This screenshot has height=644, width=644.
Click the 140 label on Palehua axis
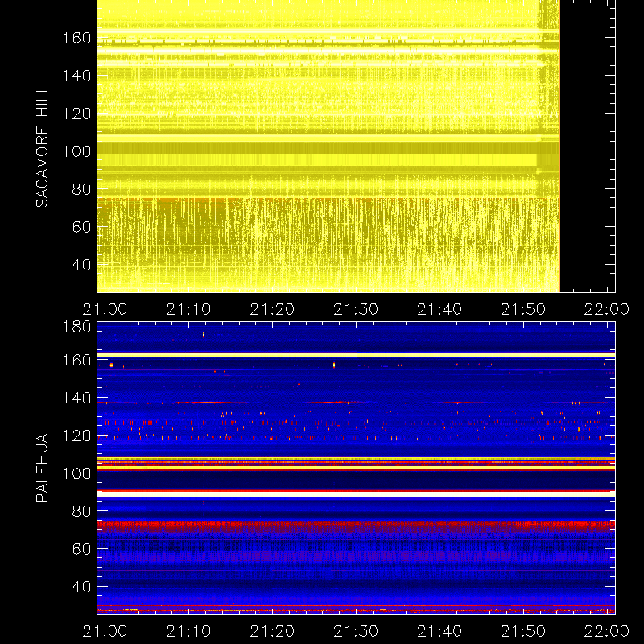pyautogui.click(x=76, y=398)
